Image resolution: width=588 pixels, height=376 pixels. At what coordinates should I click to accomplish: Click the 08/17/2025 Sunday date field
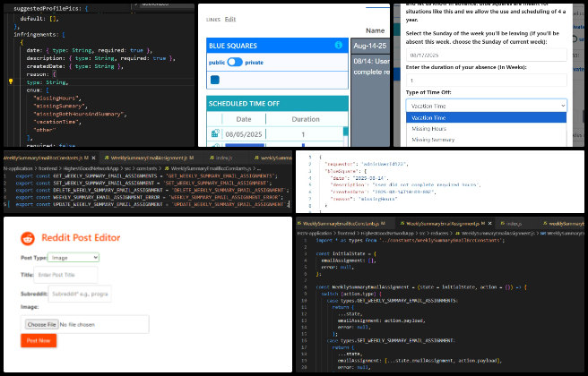coord(487,55)
